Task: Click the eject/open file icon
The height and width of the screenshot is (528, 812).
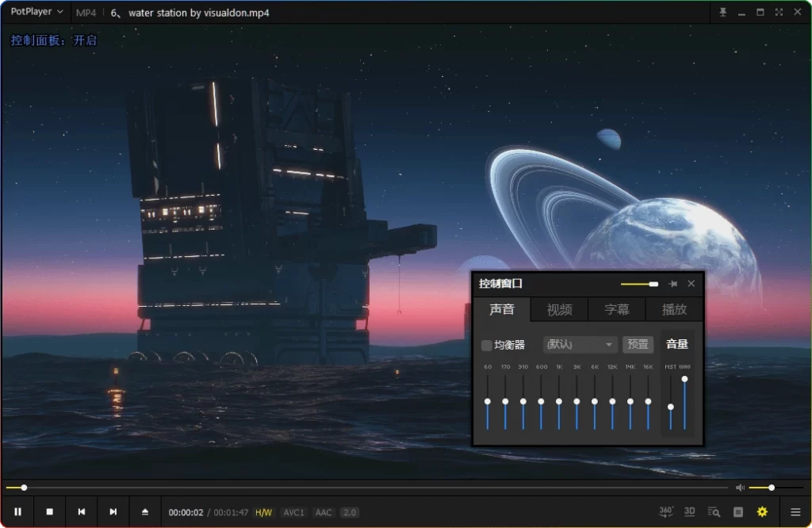Action: 145,512
